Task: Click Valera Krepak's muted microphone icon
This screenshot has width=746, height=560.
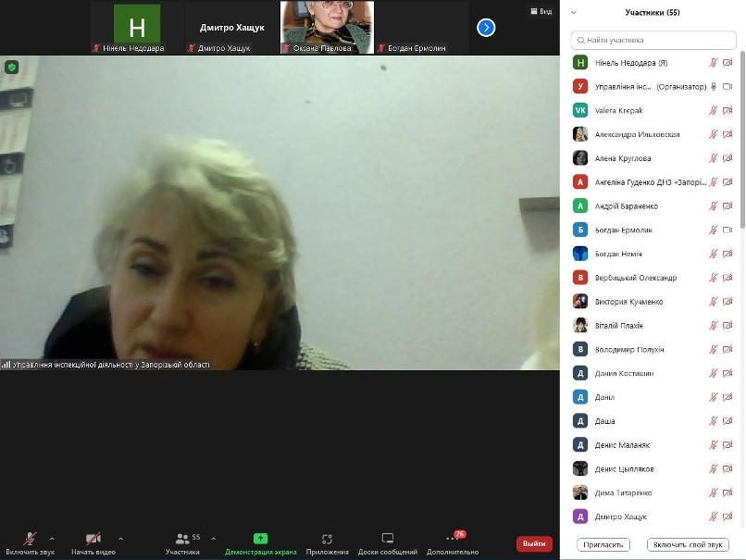Action: pyautogui.click(x=714, y=110)
